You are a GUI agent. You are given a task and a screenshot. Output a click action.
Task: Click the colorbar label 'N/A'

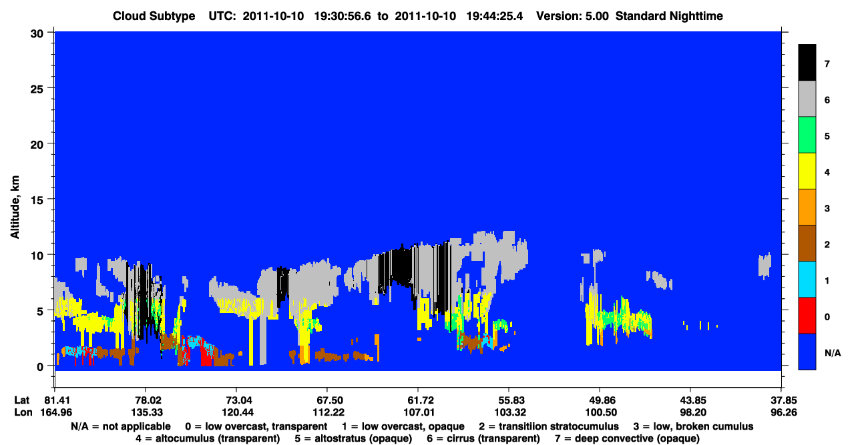[x=832, y=353]
